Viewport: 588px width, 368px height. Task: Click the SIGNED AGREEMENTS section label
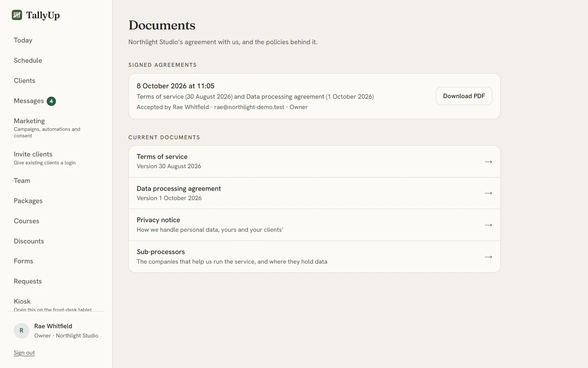(162, 65)
